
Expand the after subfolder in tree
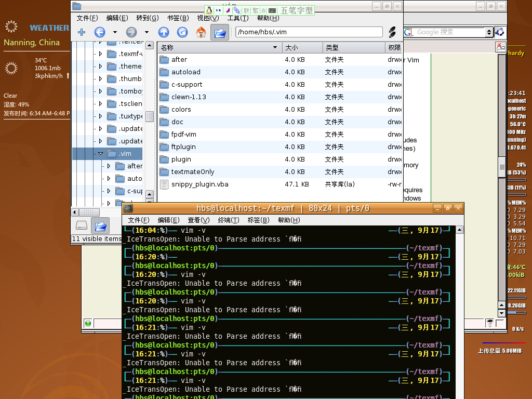click(x=109, y=166)
